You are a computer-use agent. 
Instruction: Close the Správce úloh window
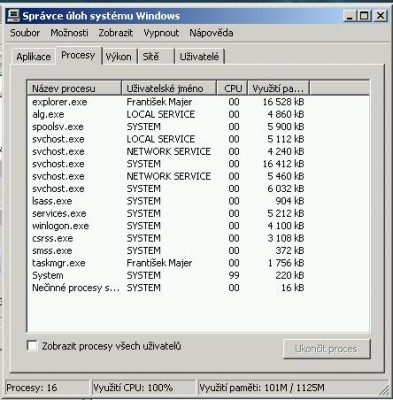pyautogui.click(x=380, y=16)
